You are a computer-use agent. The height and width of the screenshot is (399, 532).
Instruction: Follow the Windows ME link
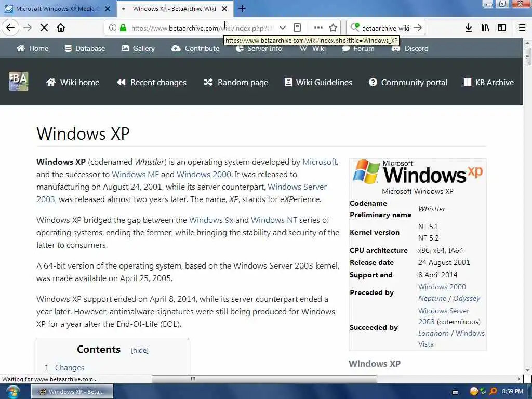coord(135,175)
